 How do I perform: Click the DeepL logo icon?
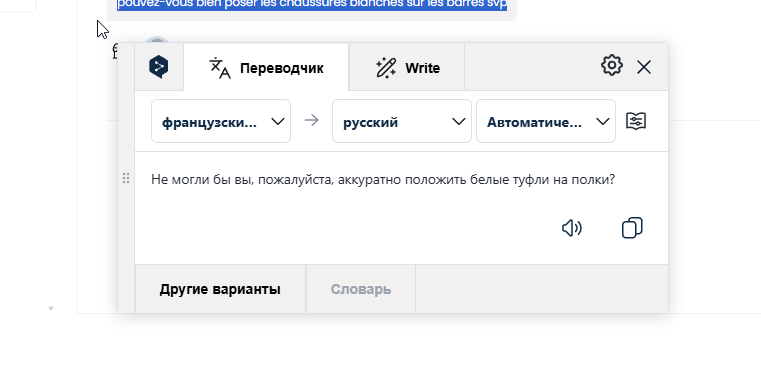point(158,67)
